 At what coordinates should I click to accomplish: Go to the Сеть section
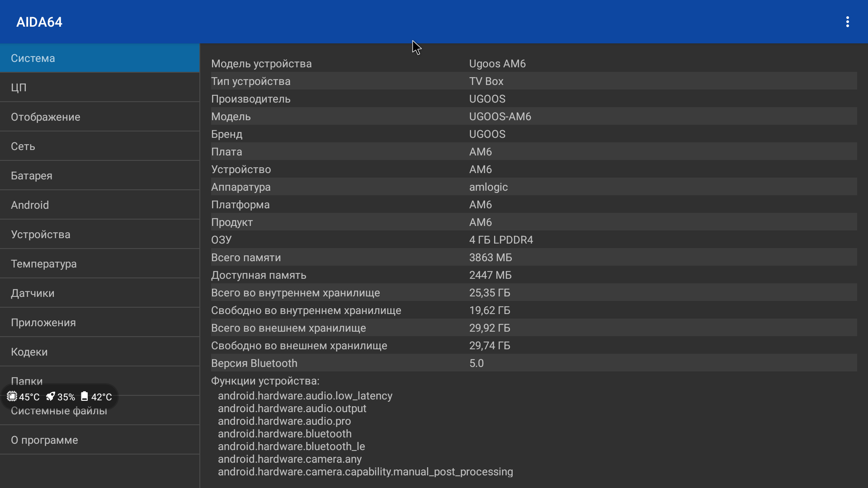click(x=99, y=146)
